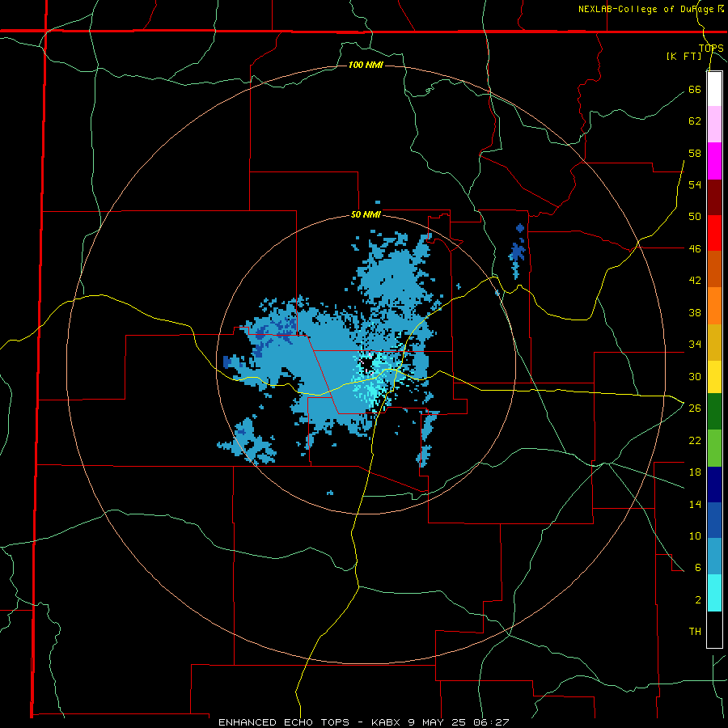This screenshot has width=728, height=728.
Task: Click the orange 38 kft legend swatch
Action: pyautogui.click(x=714, y=306)
